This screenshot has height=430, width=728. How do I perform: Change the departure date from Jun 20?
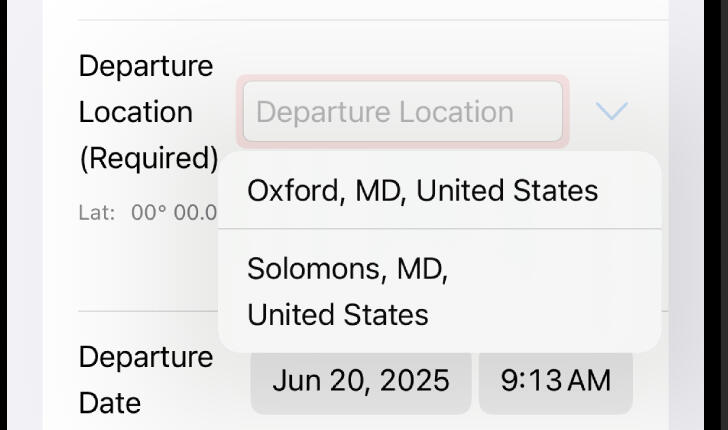tap(360, 381)
